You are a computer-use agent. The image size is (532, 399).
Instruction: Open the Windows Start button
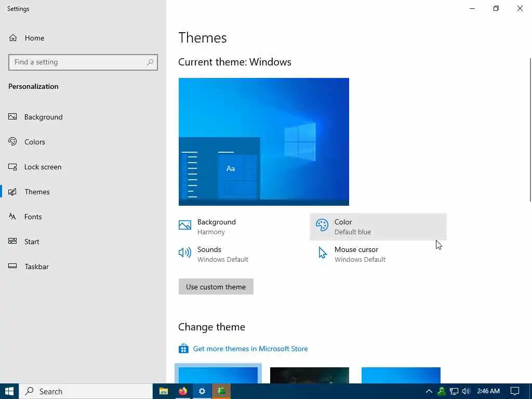point(9,391)
